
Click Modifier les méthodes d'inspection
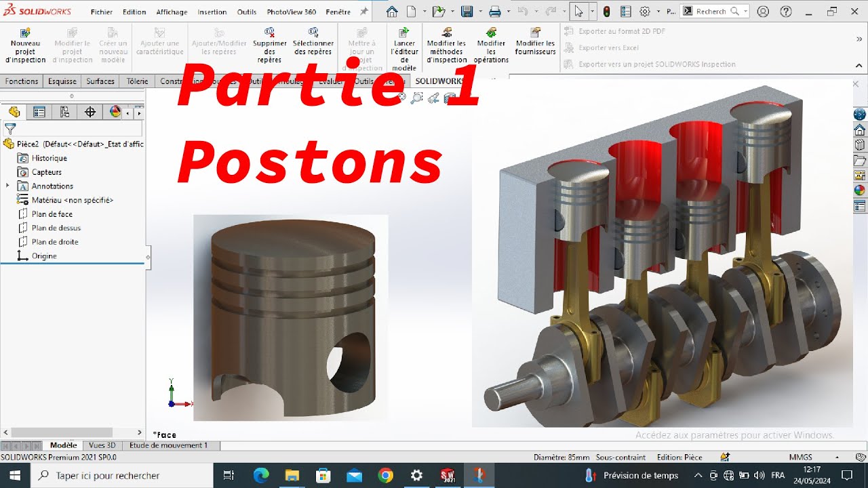(x=446, y=46)
